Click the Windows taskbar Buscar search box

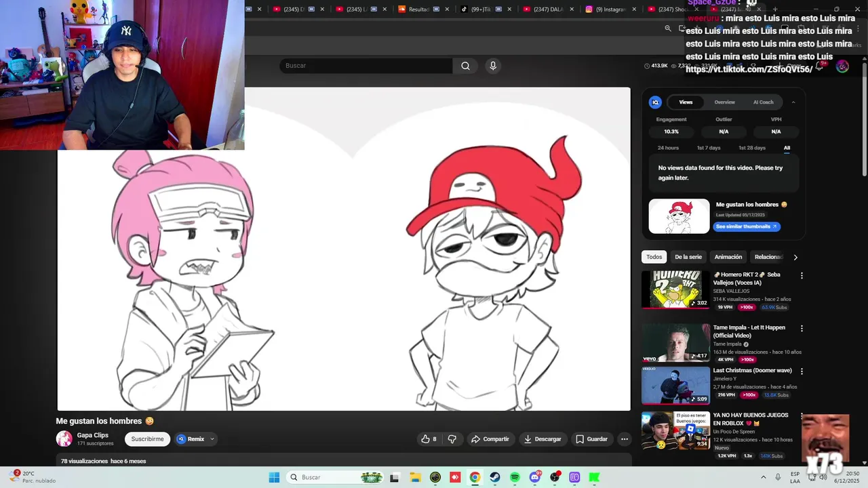click(336, 477)
